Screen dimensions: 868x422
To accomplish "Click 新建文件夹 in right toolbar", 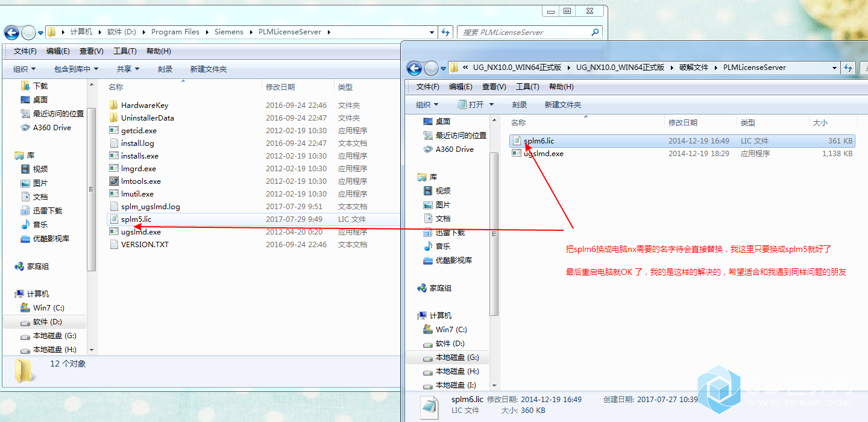I will pyautogui.click(x=563, y=104).
